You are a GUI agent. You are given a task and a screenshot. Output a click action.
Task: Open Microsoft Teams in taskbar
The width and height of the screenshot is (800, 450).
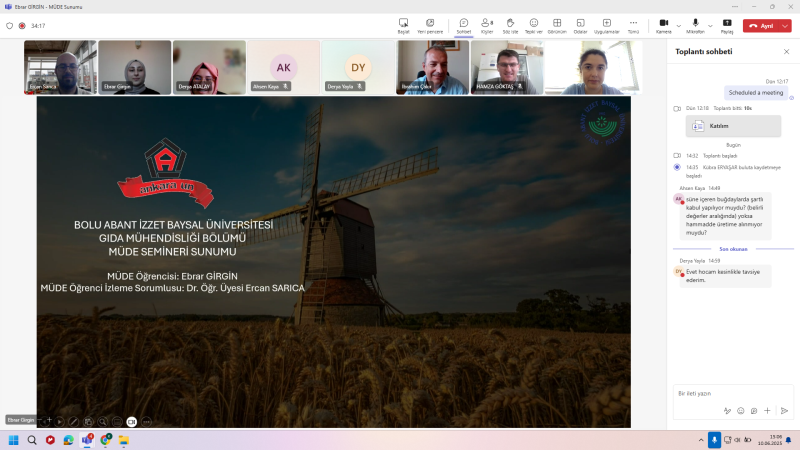click(87, 440)
